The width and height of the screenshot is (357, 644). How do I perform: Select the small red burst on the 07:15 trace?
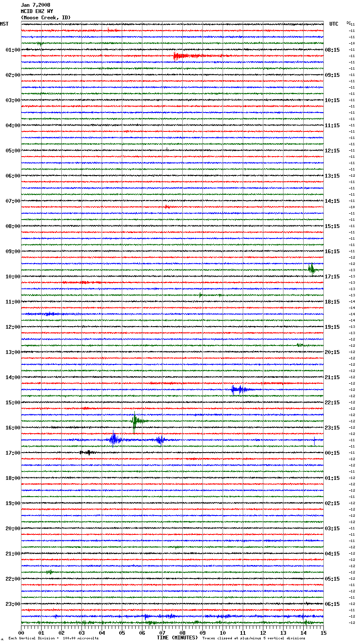pos(168,207)
